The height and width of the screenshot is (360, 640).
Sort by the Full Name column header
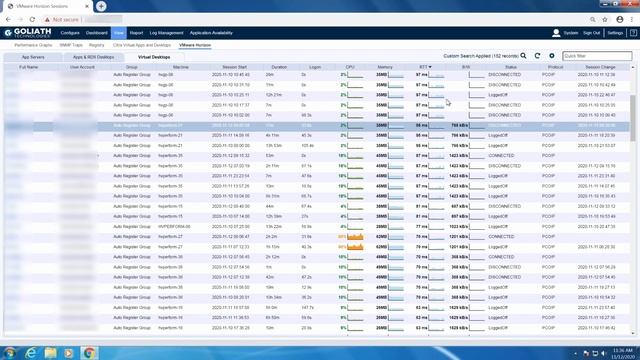point(29,67)
